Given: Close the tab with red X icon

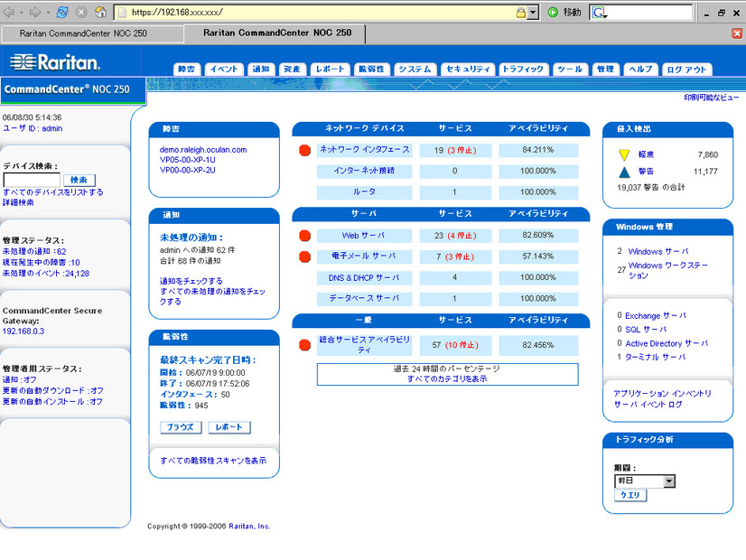Looking at the screenshot, I should tap(737, 33).
